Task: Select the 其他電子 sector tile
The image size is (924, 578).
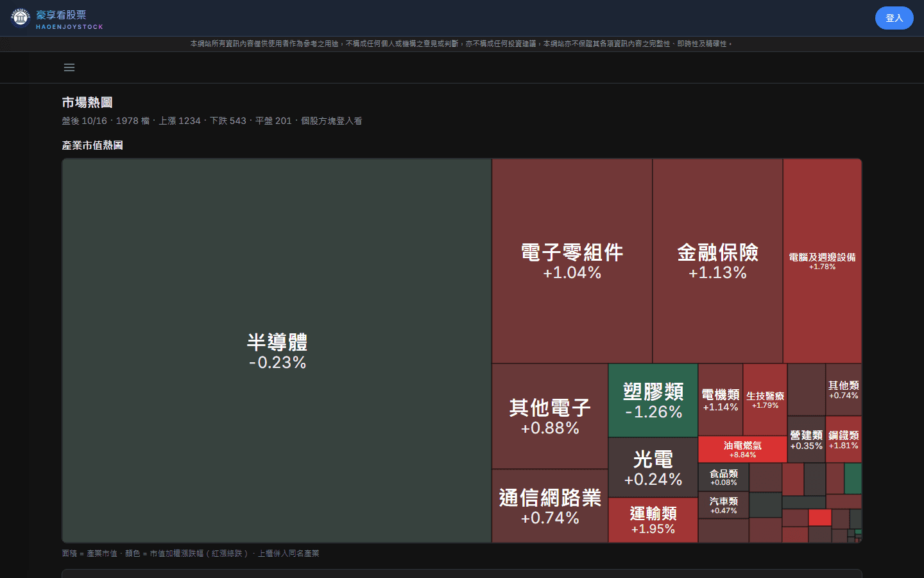Action: pyautogui.click(x=550, y=416)
